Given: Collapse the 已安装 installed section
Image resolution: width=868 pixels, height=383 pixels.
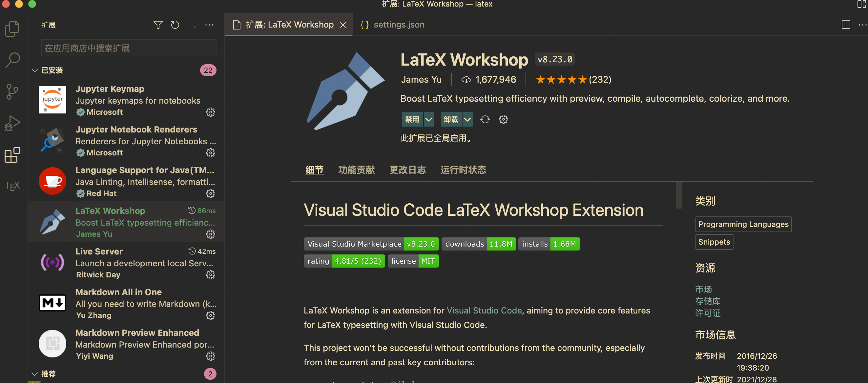Looking at the screenshot, I should point(34,70).
